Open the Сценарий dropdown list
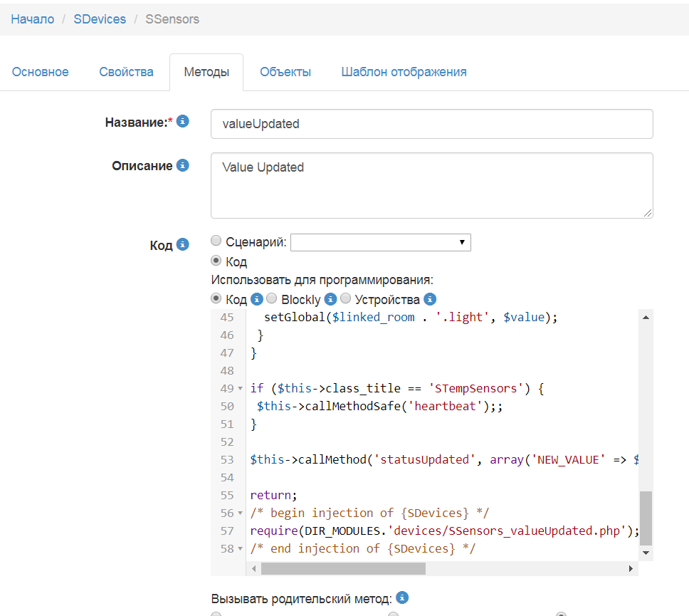 point(380,243)
